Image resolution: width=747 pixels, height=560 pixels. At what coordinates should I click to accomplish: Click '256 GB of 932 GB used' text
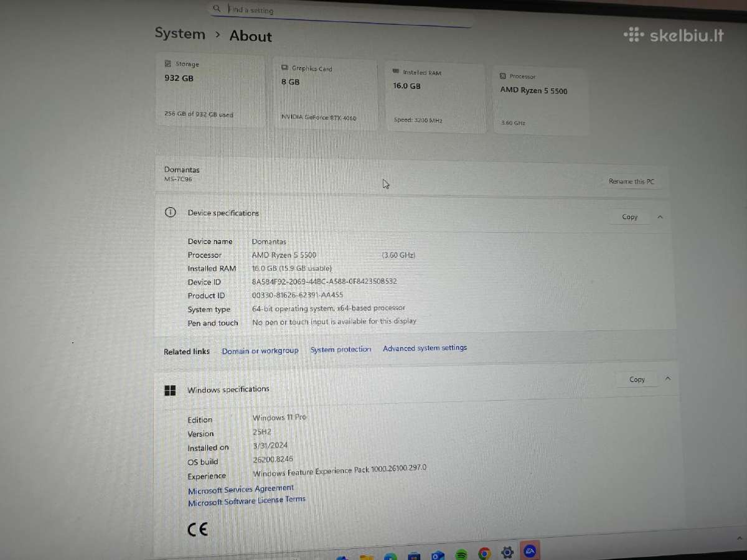click(199, 114)
